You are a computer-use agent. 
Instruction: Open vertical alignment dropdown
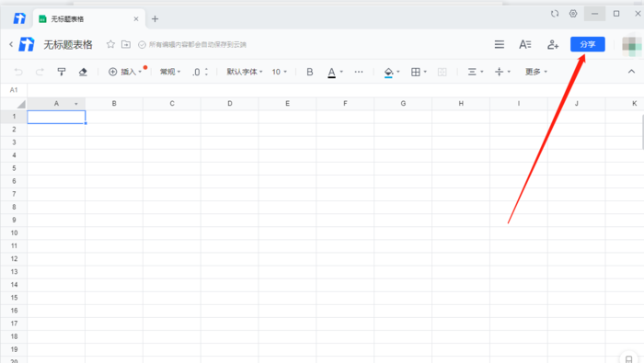pyautogui.click(x=502, y=72)
